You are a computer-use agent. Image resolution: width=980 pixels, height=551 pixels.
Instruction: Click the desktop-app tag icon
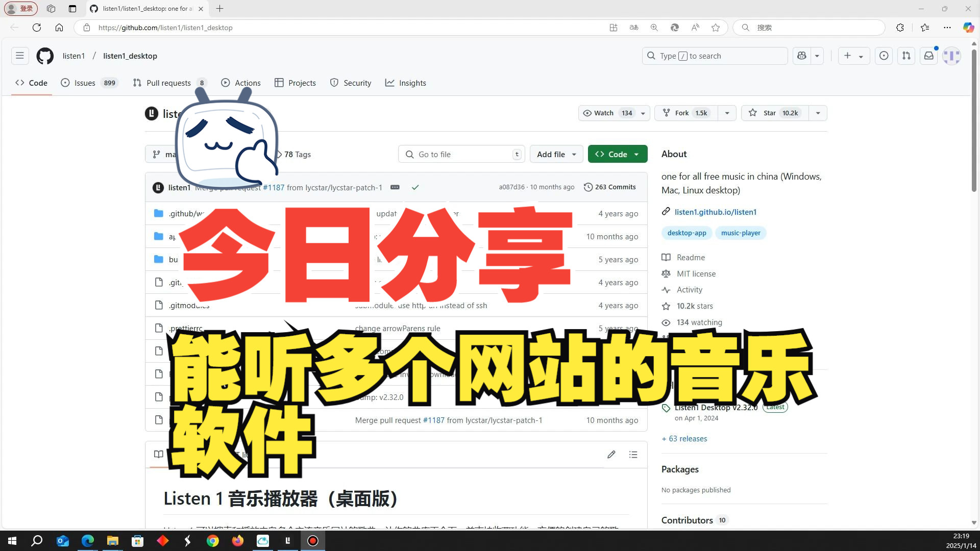tap(687, 233)
